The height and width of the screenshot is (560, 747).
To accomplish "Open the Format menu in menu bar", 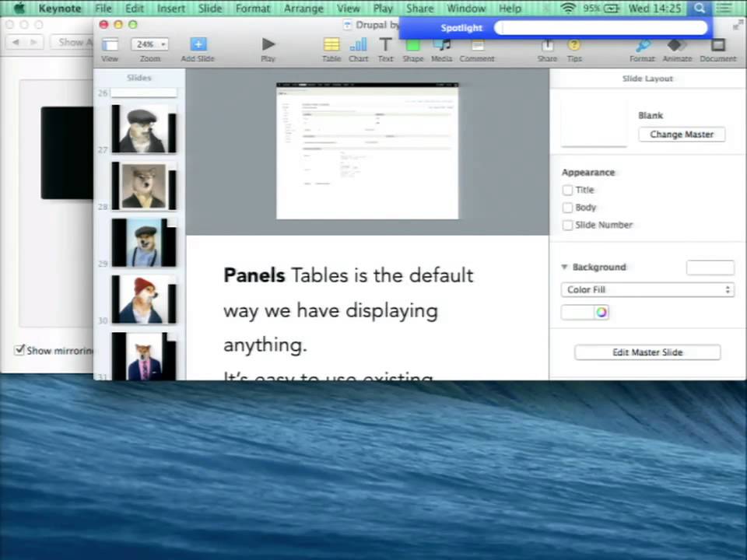I will point(252,8).
